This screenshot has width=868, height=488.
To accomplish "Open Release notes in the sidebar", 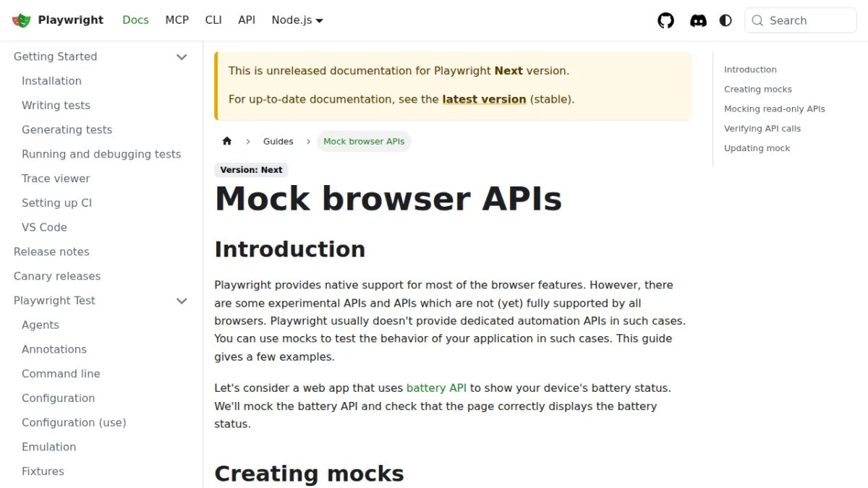I will pos(51,252).
